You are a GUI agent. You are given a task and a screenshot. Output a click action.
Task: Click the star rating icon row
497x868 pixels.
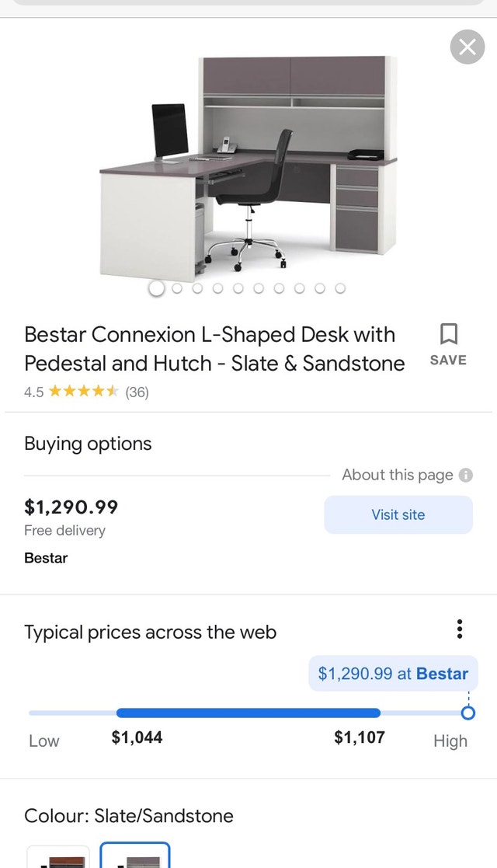click(85, 392)
